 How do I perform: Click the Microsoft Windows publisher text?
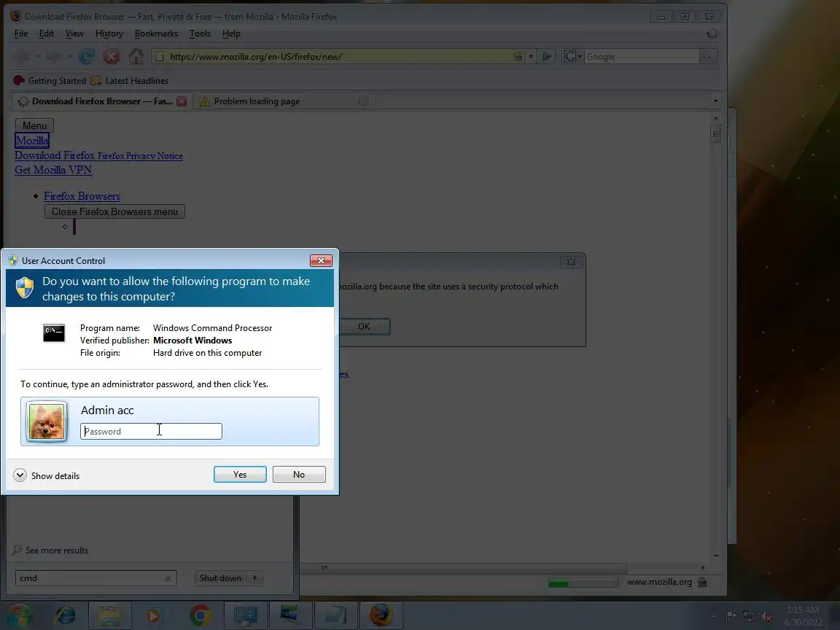[192, 341]
